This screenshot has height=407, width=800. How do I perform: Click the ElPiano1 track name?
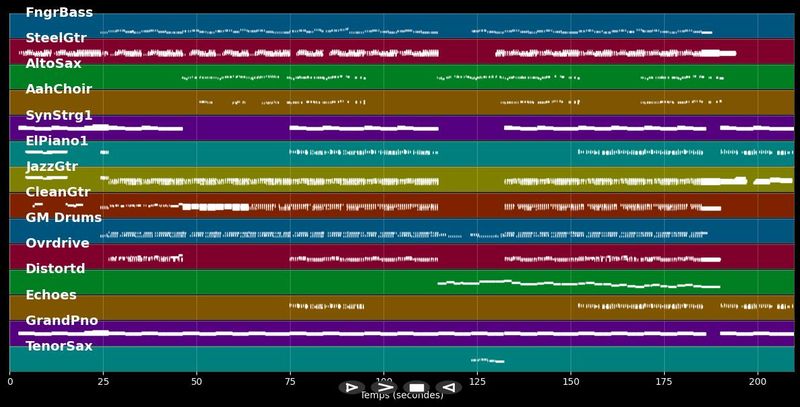[x=57, y=141]
